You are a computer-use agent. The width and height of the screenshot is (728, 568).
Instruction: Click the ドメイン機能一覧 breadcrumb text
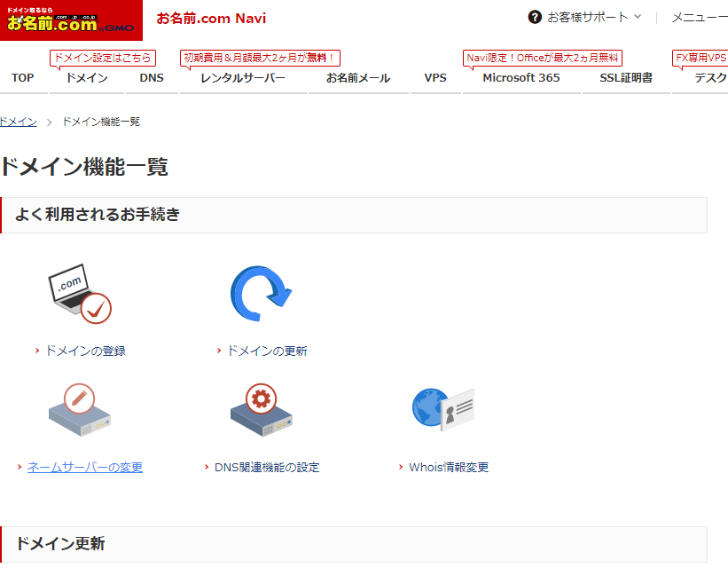(101, 122)
